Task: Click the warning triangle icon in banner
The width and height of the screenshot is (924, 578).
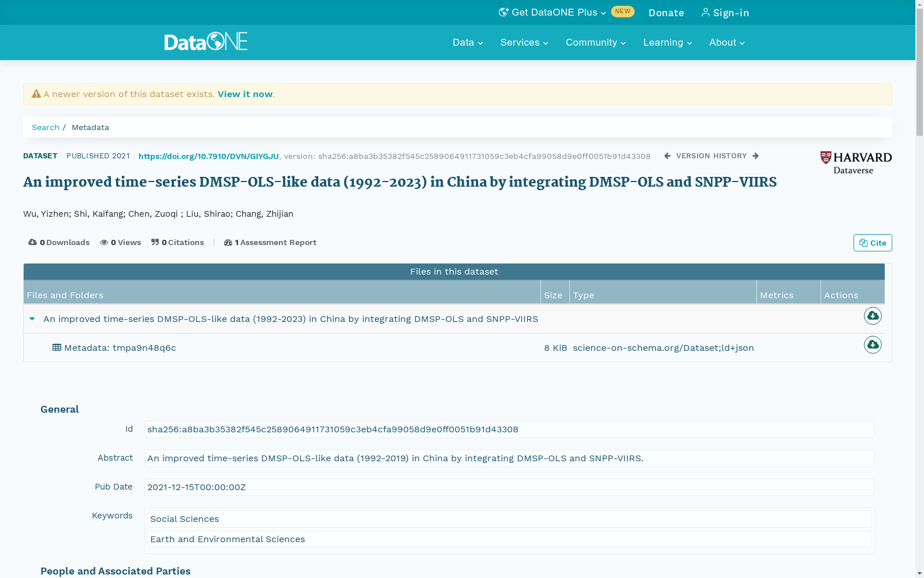Action: [x=36, y=94]
